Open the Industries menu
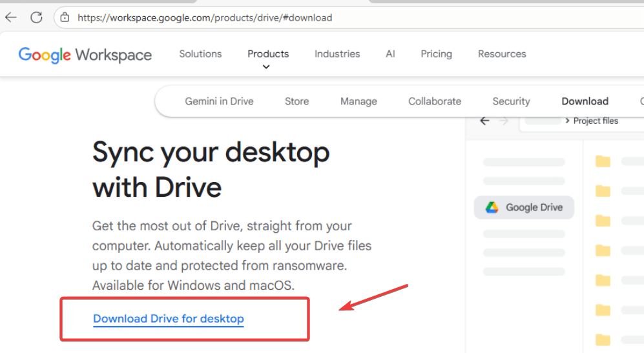The height and width of the screenshot is (353, 644). coord(337,54)
